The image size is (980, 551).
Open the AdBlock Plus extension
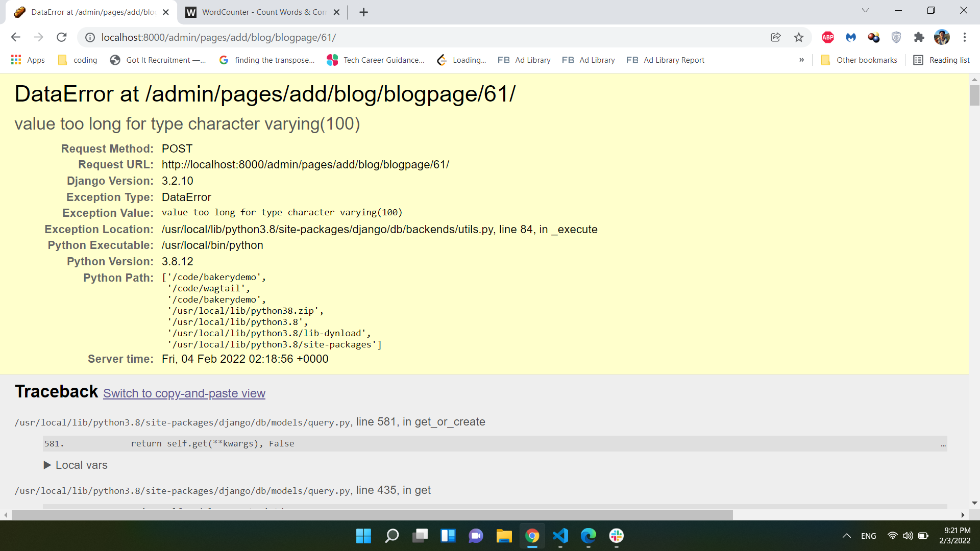pos(828,37)
